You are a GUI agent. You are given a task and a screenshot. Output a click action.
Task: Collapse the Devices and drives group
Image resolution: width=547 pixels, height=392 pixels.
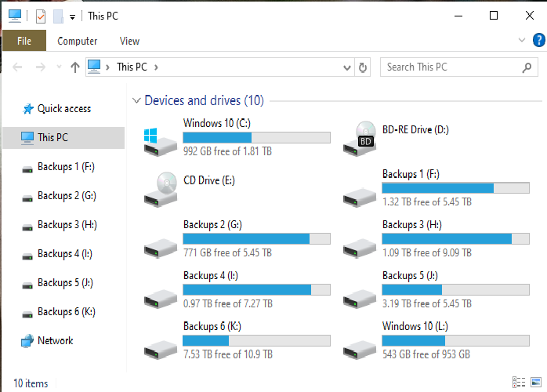136,101
